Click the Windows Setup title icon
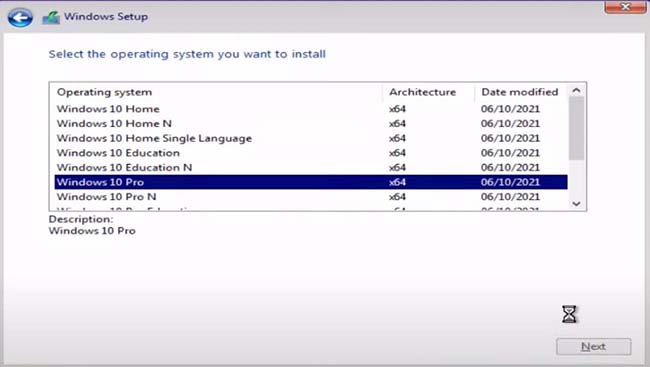The width and height of the screenshot is (650, 367). [51, 17]
